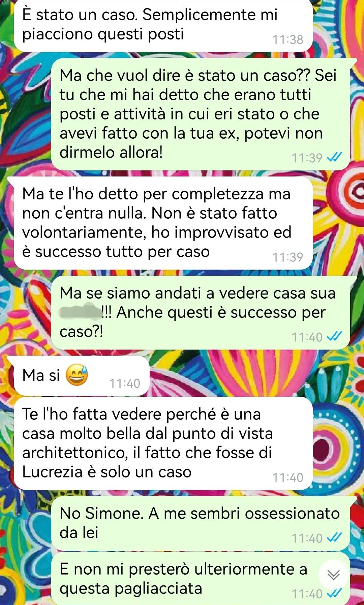Tap the 11:38 timestamp on first message

[288, 39]
